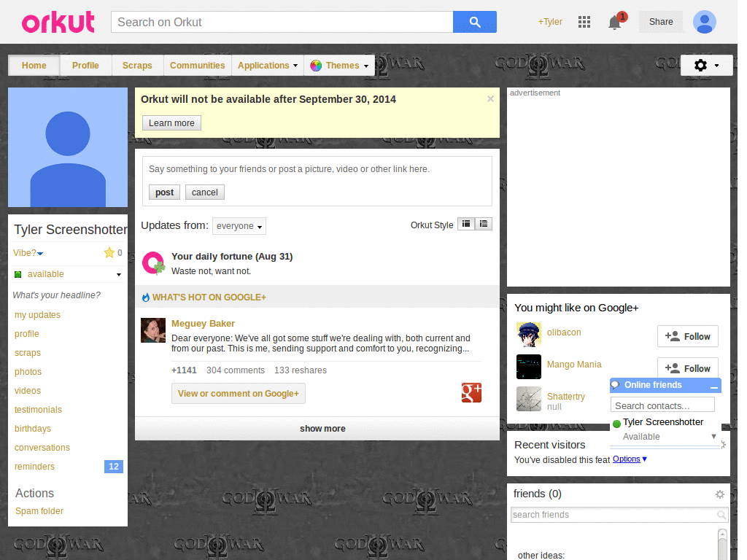Image resolution: width=747 pixels, height=560 pixels.
Task: Click Meguey Baker's profile photo
Action: pyautogui.click(x=153, y=330)
